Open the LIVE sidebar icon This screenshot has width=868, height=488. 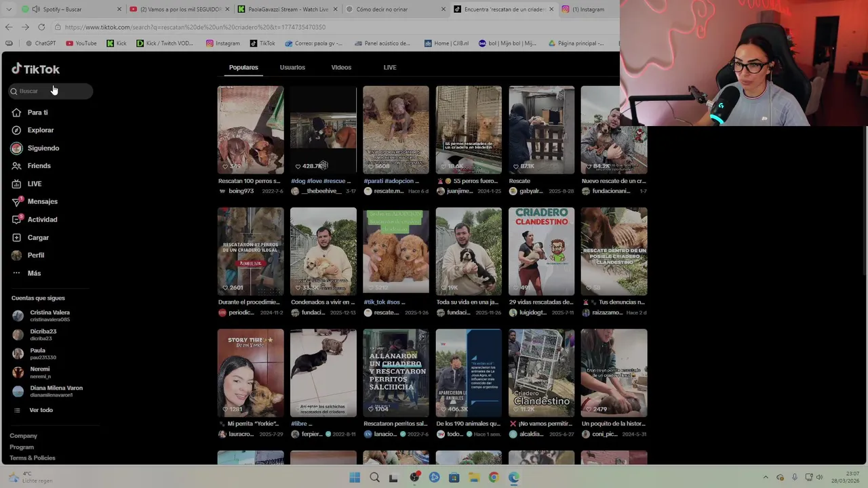tap(16, 184)
